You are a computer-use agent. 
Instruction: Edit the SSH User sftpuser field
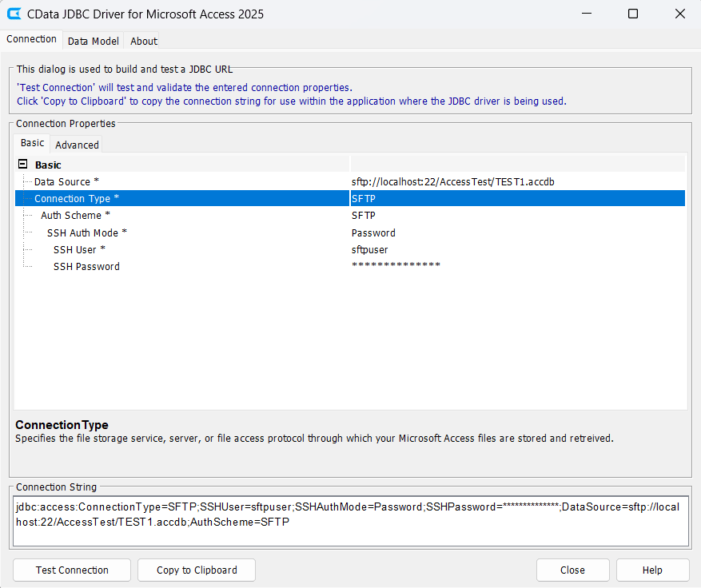(516, 250)
